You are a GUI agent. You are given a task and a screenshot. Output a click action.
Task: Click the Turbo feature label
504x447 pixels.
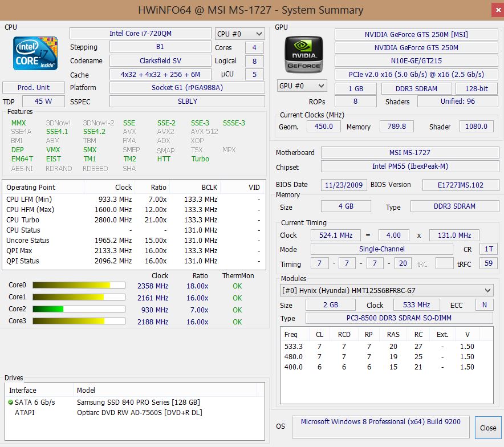tap(200, 159)
